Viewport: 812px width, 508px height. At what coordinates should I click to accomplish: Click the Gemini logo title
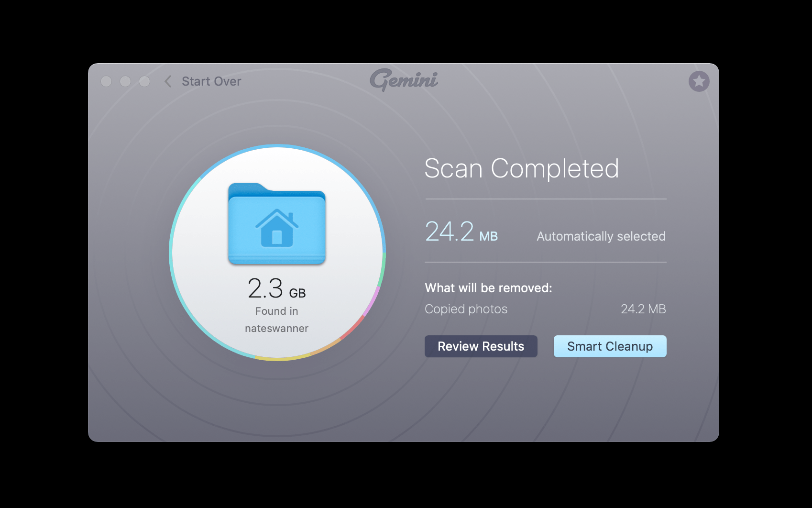(x=404, y=80)
